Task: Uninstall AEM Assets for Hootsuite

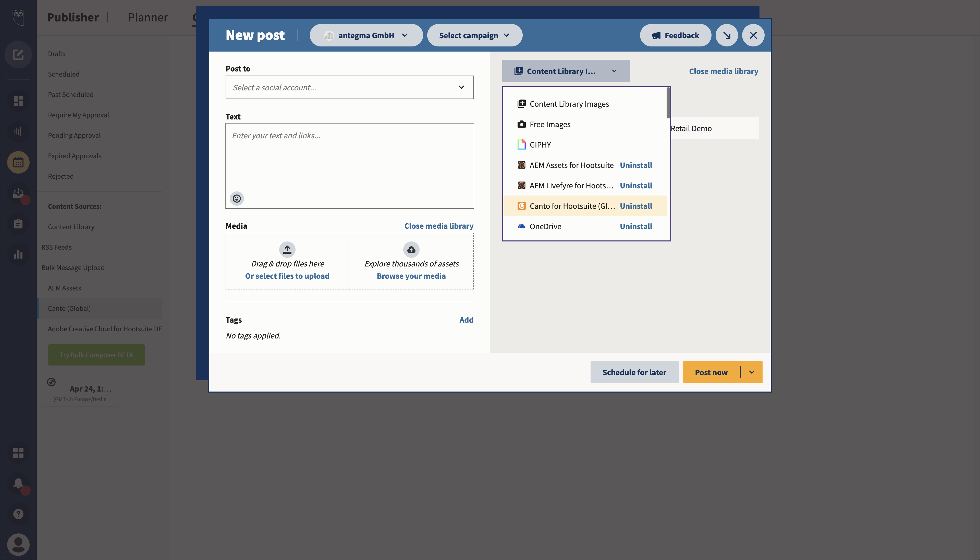Action: point(636,165)
